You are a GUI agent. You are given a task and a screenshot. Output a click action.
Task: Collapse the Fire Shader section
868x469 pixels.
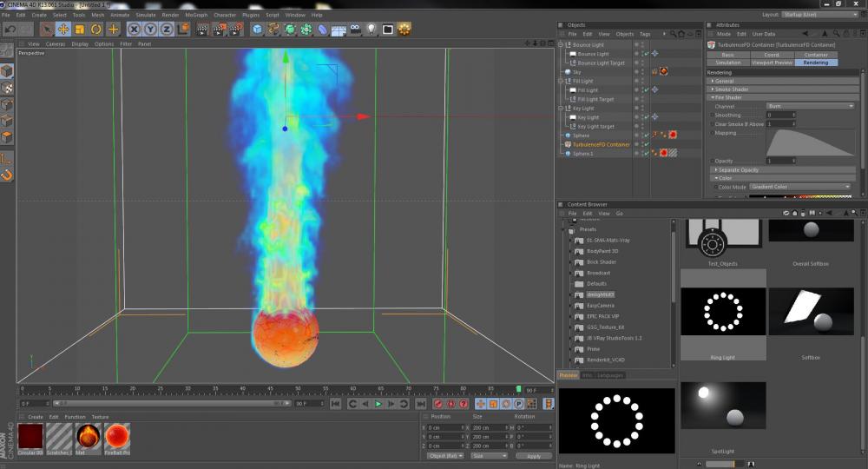pyautogui.click(x=784, y=97)
